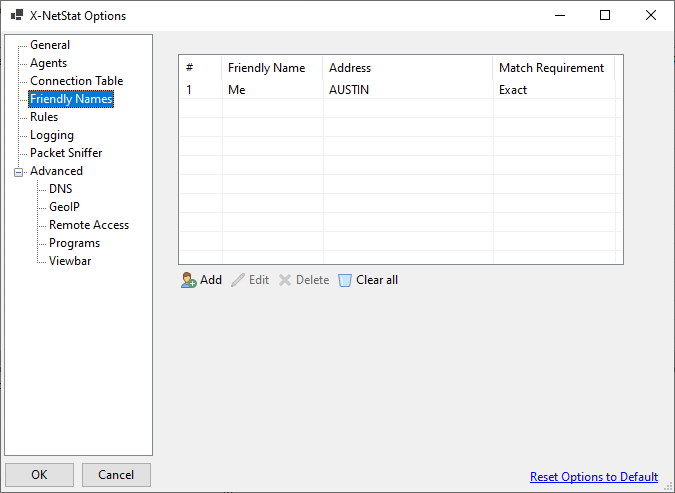Go to the Rules section
Image resolution: width=675 pixels, height=493 pixels.
click(x=44, y=117)
